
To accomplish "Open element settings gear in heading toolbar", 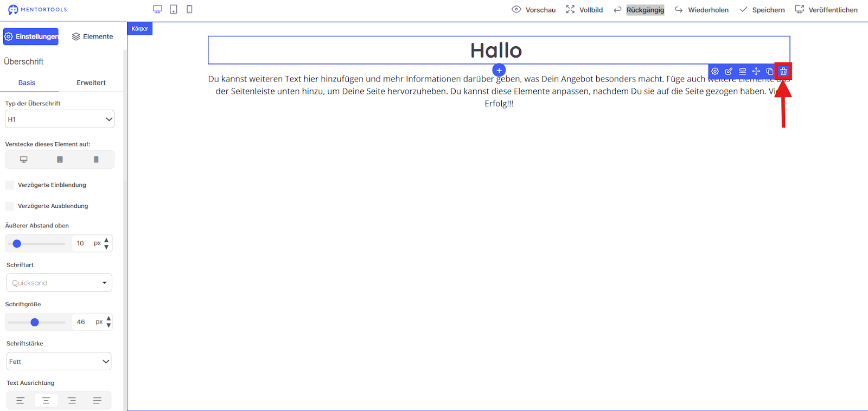I will [x=715, y=71].
